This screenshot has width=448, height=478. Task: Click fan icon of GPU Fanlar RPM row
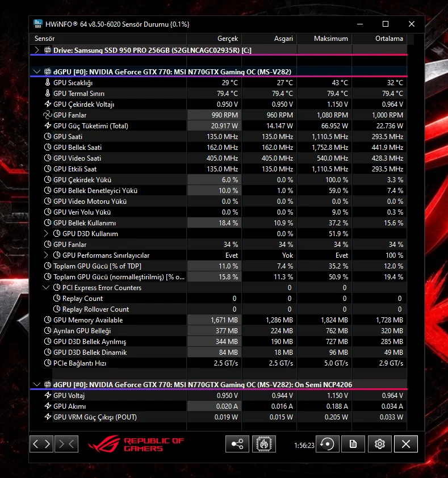click(48, 115)
